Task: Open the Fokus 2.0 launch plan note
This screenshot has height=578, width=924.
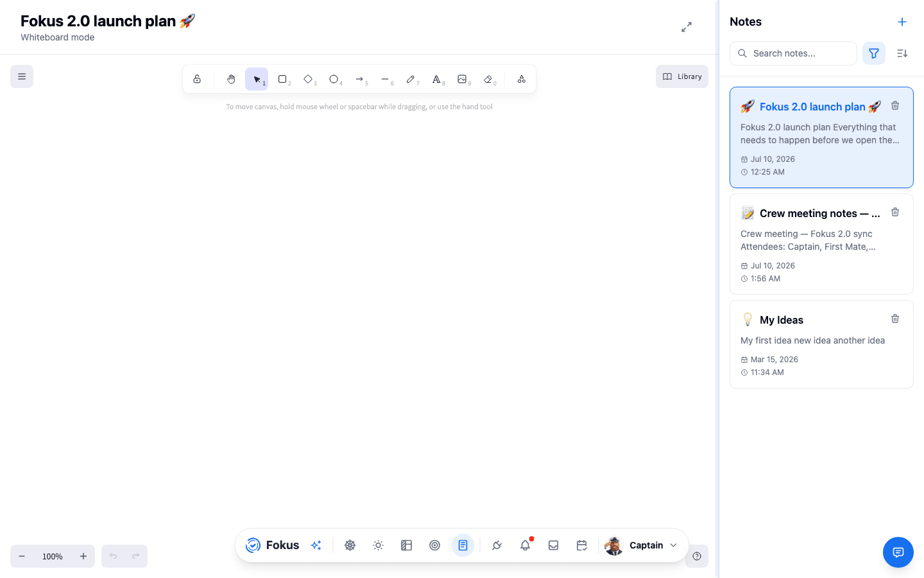Action: [821, 137]
